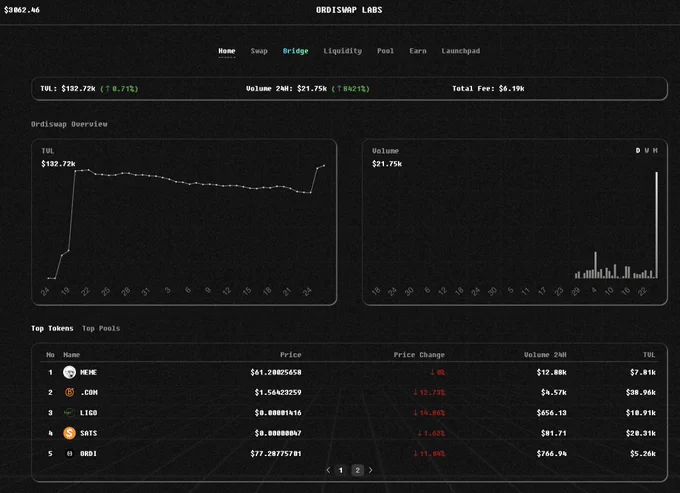The image size is (680, 493).
Task: Click the tallest volume chart bar
Action: tap(657, 225)
